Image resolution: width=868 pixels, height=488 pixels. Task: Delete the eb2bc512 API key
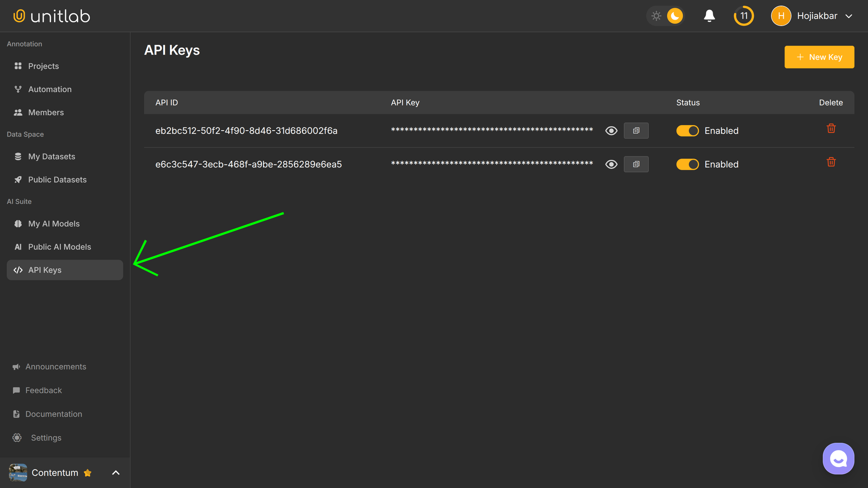click(831, 128)
